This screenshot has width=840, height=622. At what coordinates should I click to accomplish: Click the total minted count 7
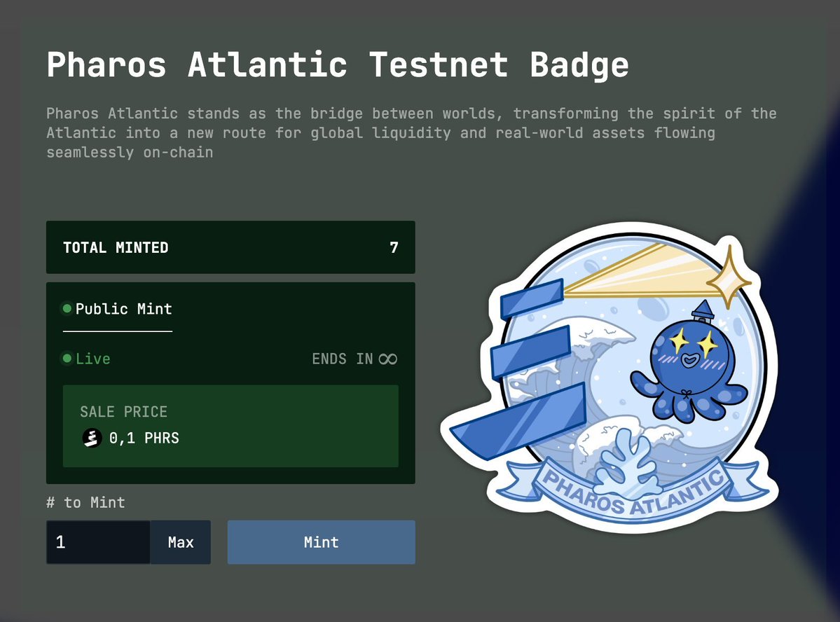(x=394, y=247)
